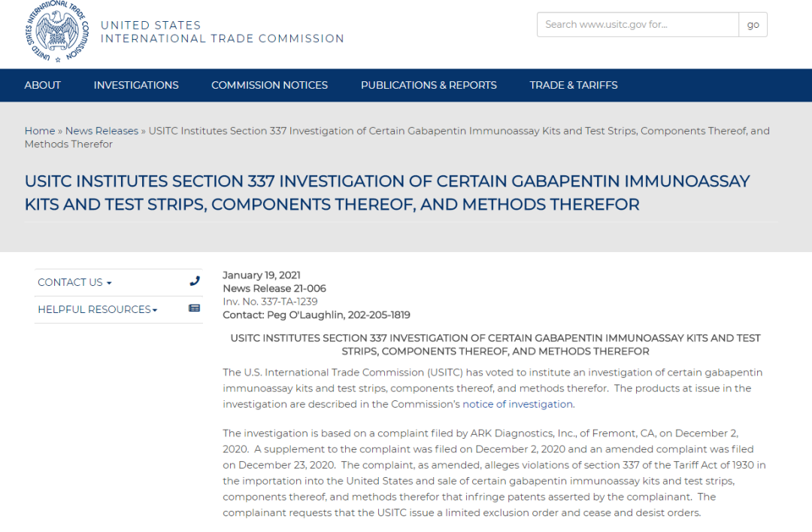
Task: Go to the Commission Notices menu
Action: click(269, 85)
